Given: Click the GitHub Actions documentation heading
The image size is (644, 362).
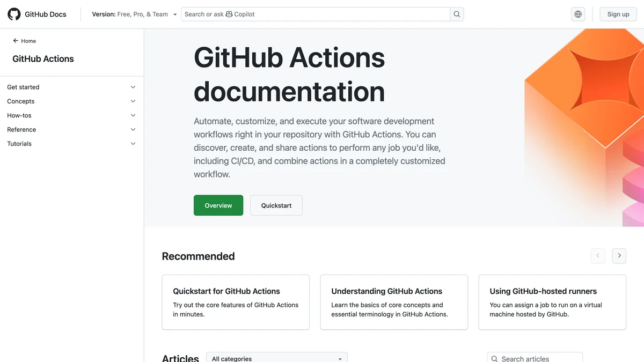Looking at the screenshot, I should tap(289, 75).
